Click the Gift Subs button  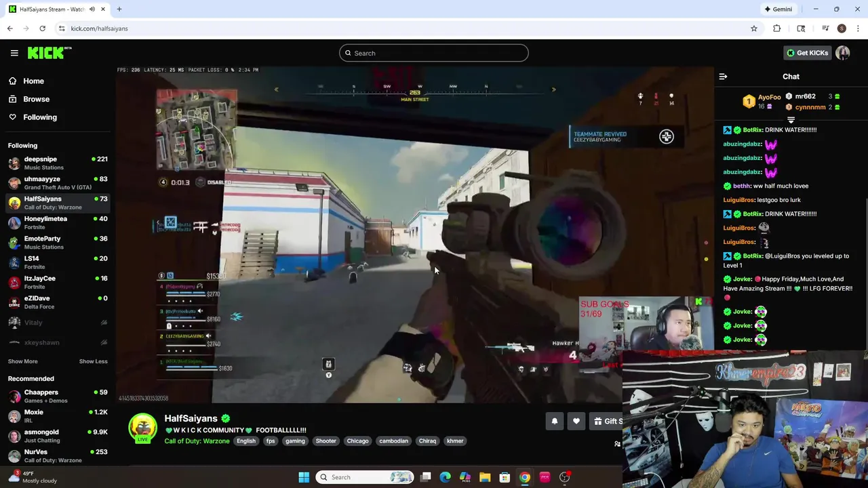[606, 422]
